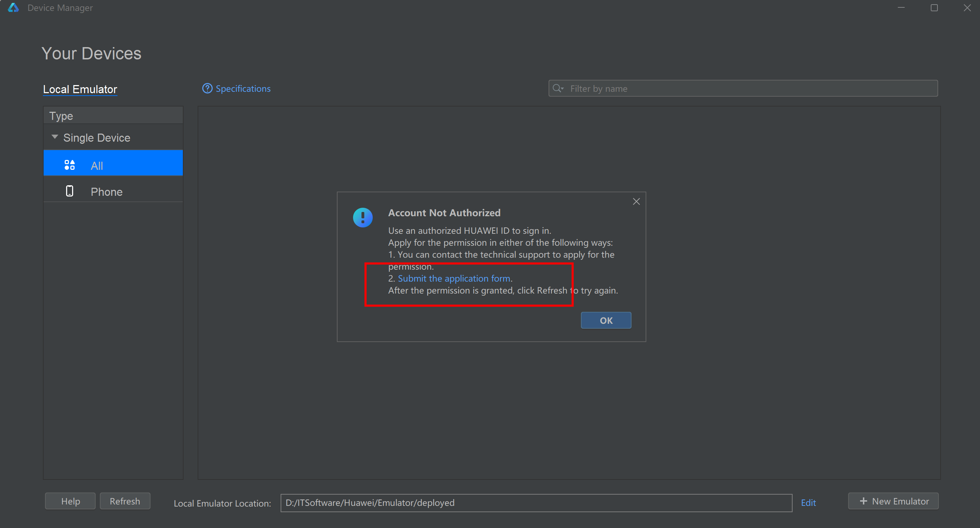
Task: Click the Specifications help question-mark icon
Action: point(207,88)
